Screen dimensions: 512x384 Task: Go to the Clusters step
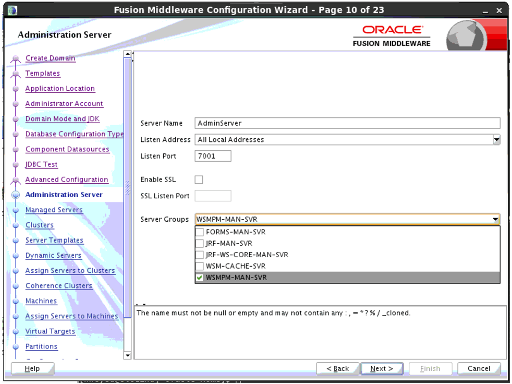click(x=39, y=225)
